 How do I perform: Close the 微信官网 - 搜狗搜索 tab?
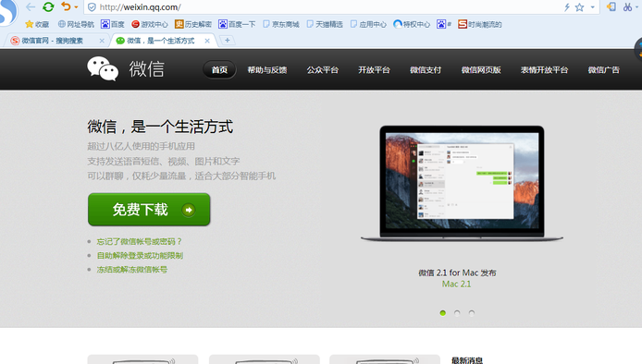point(102,41)
